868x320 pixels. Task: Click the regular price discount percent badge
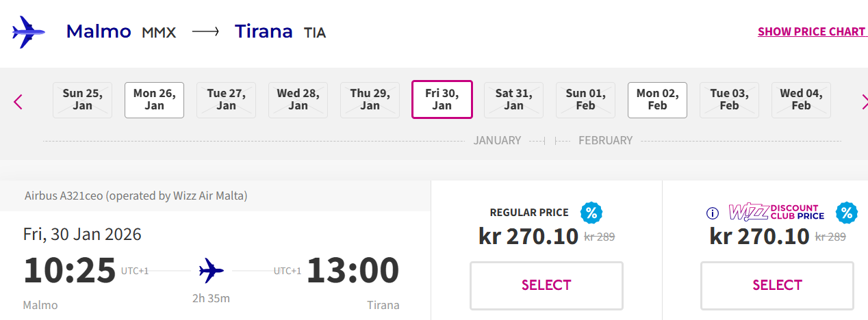point(591,213)
